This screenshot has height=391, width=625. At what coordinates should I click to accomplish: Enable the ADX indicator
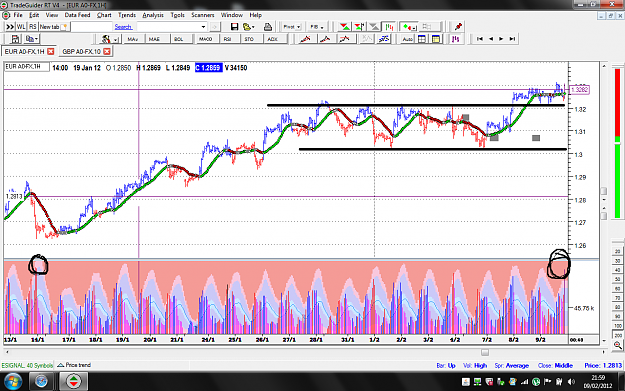click(x=273, y=39)
